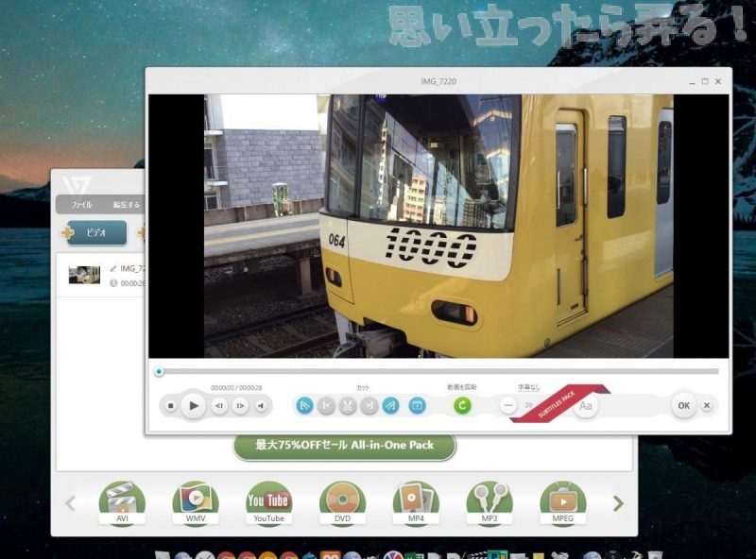
Task: Mark the selection start point
Action: [304, 406]
